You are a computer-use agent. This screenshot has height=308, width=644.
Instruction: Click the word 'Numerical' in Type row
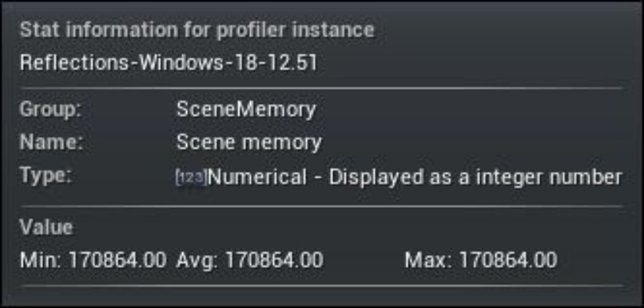(x=257, y=177)
